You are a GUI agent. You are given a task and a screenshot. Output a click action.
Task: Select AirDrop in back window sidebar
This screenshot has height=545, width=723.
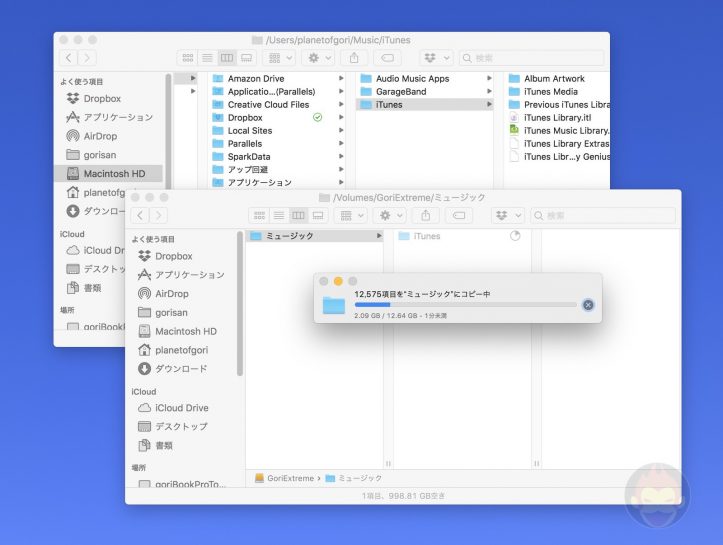(x=92, y=136)
